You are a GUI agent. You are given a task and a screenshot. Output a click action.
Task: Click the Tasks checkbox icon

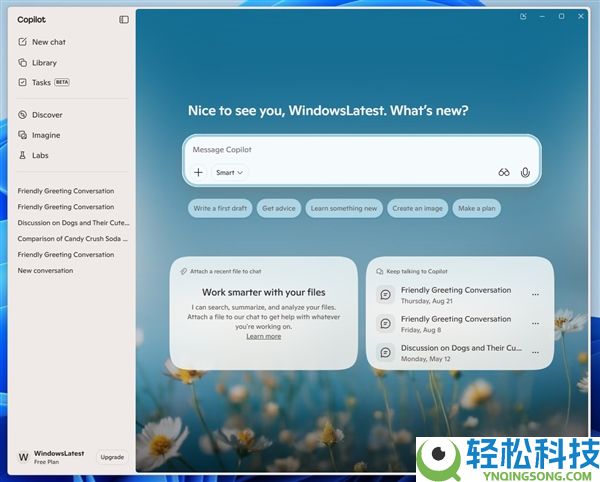tap(23, 82)
